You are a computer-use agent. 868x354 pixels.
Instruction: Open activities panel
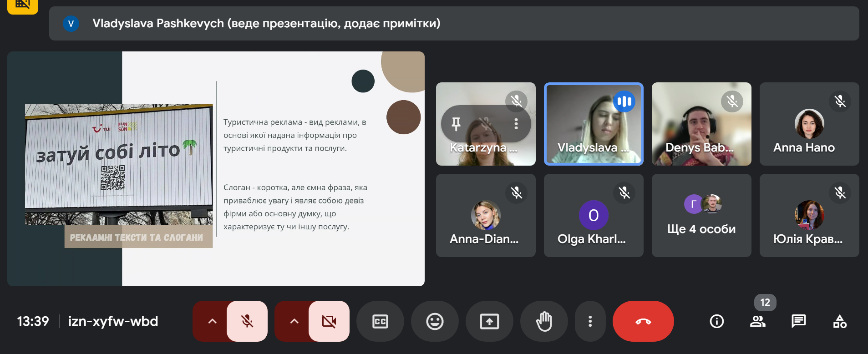(x=840, y=321)
